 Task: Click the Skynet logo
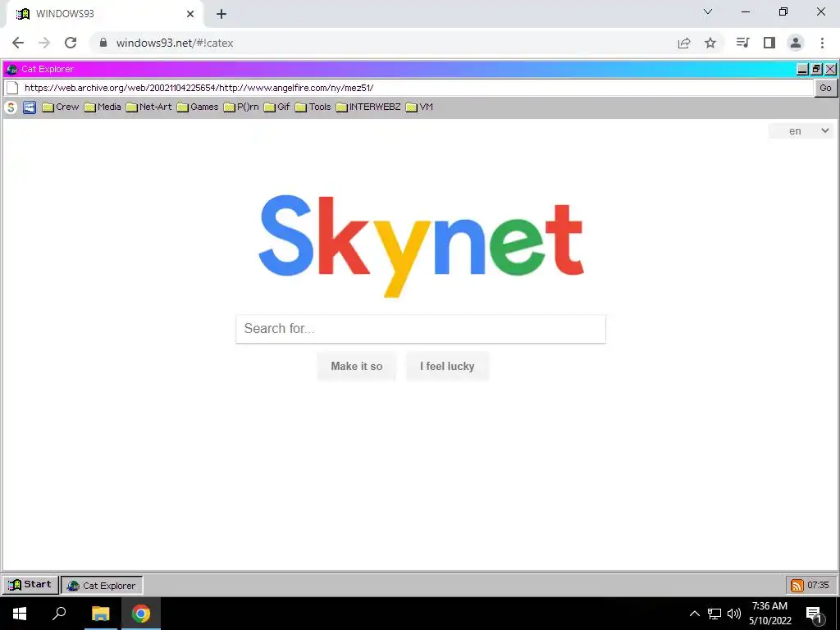(421, 246)
